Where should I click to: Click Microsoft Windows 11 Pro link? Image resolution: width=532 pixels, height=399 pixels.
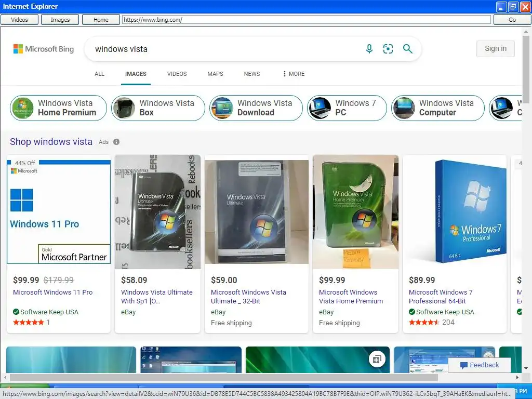(52, 292)
